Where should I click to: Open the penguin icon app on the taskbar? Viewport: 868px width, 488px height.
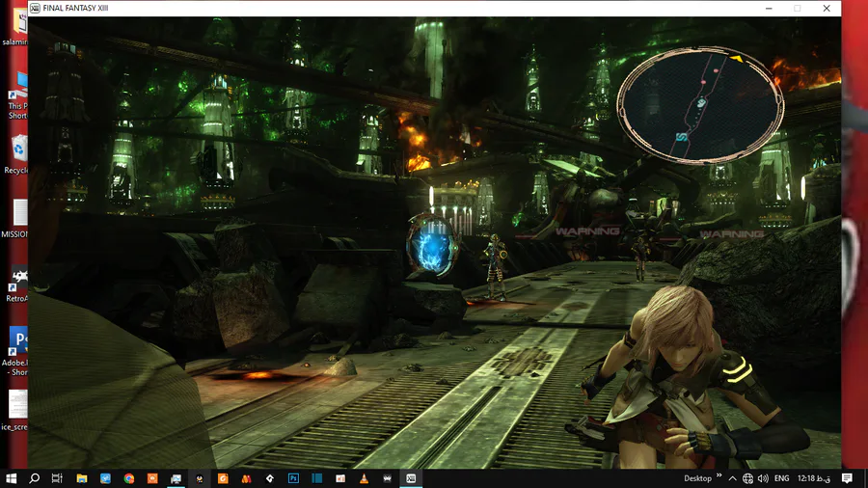point(200,478)
